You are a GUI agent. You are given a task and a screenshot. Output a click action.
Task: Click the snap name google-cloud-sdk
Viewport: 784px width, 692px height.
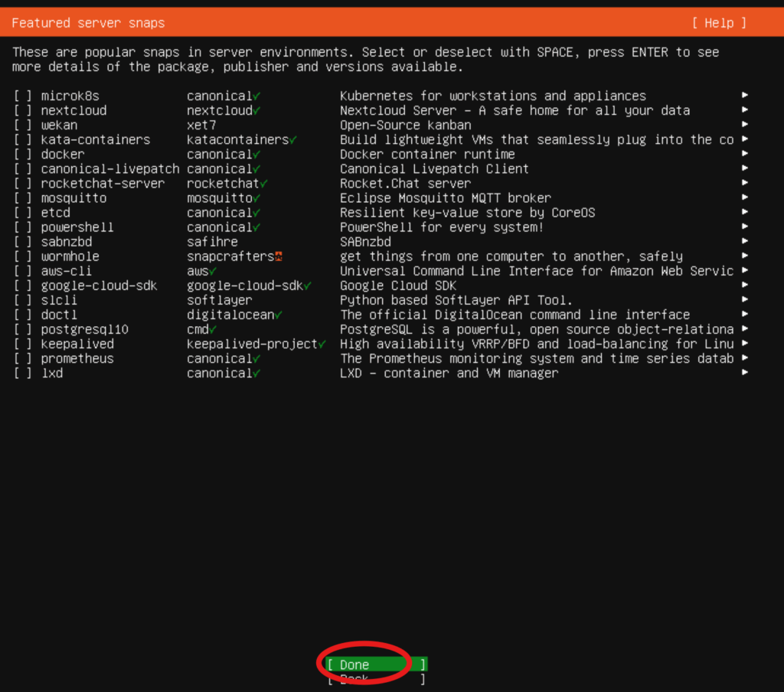point(99,286)
